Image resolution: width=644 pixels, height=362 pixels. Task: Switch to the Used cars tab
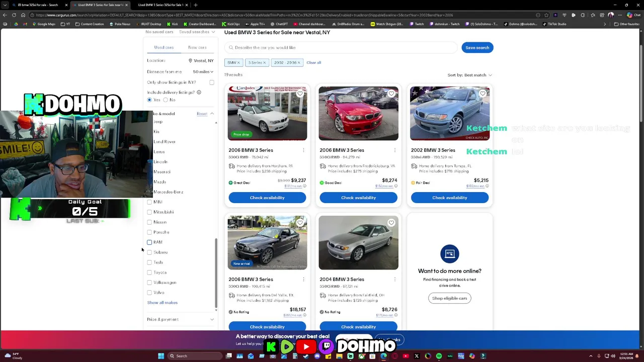(x=164, y=47)
